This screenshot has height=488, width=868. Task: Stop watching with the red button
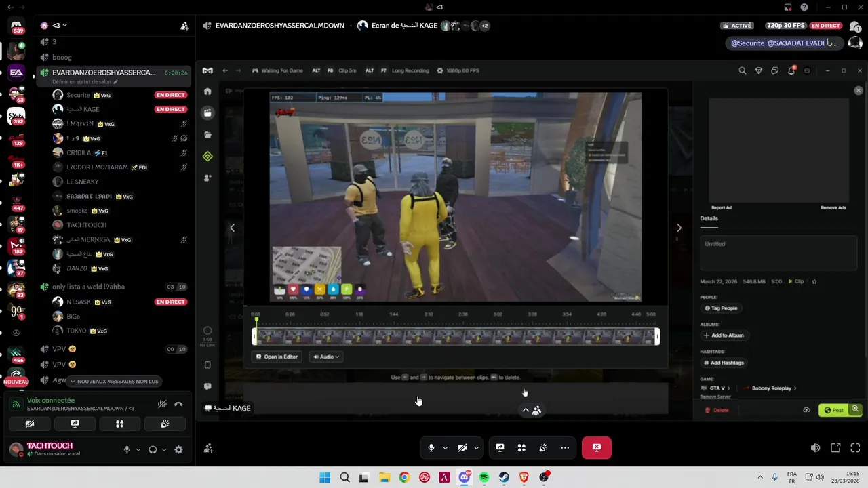597,447
